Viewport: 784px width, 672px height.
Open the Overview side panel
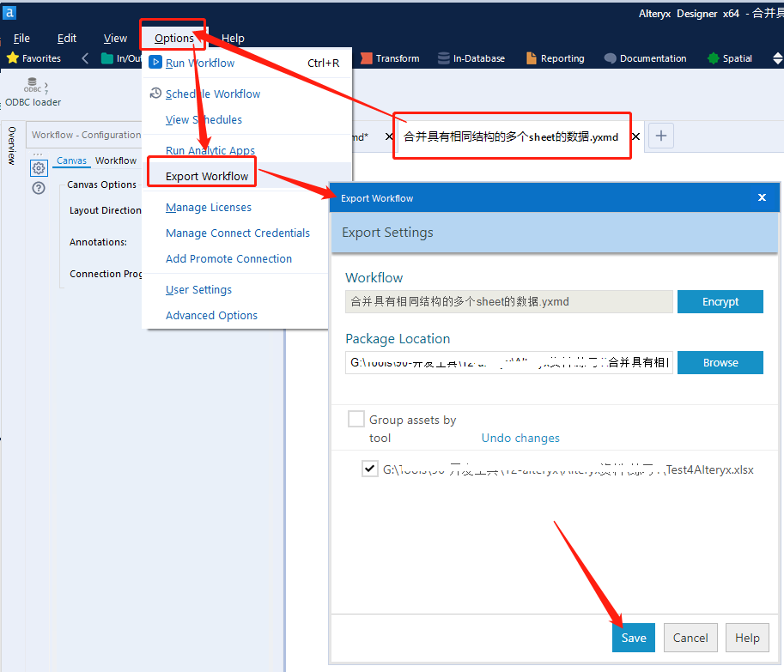[11, 145]
